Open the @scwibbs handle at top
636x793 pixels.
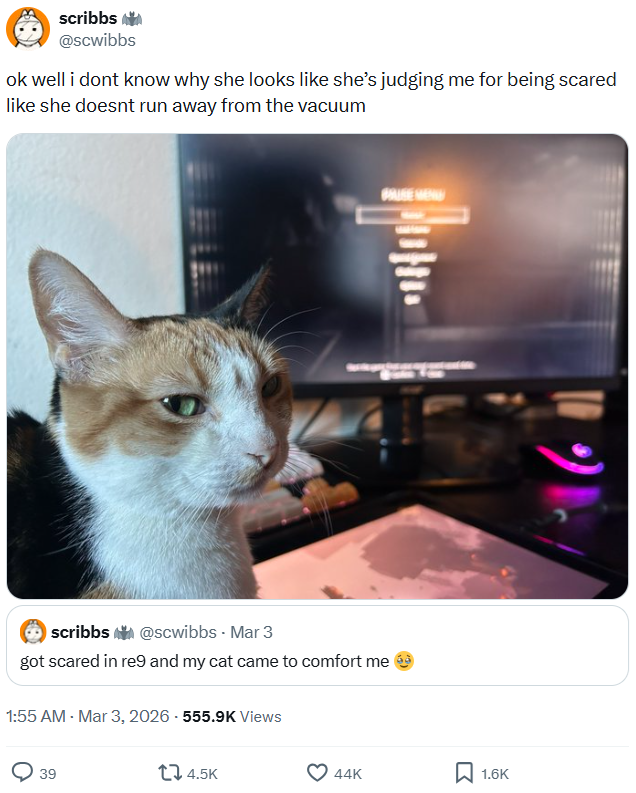pos(98,40)
